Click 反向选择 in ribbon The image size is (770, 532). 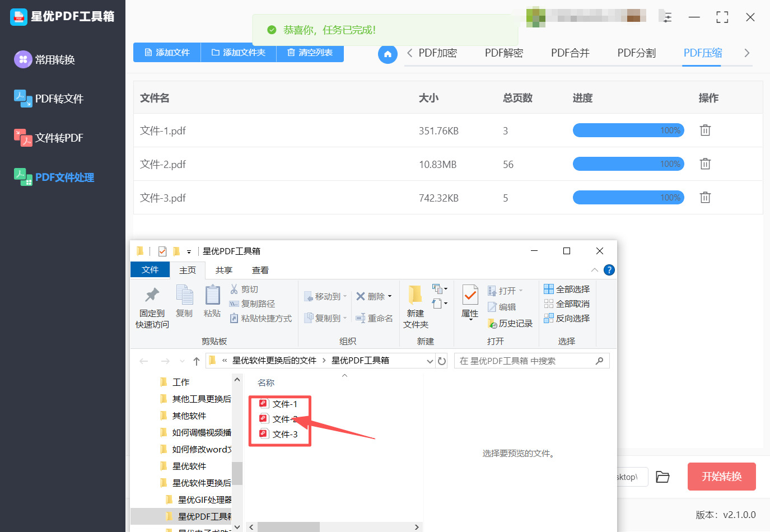[x=567, y=318]
